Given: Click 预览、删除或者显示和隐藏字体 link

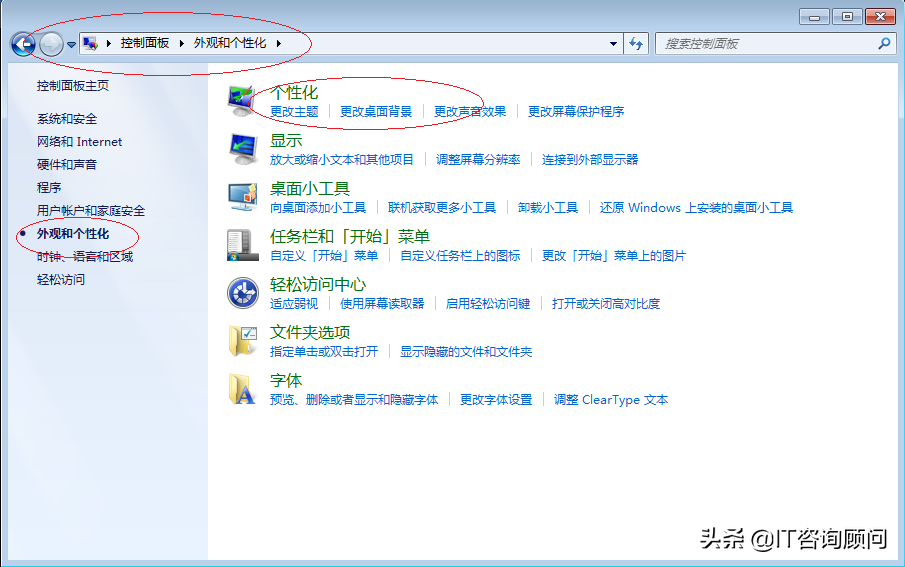Looking at the screenshot, I should [x=354, y=400].
